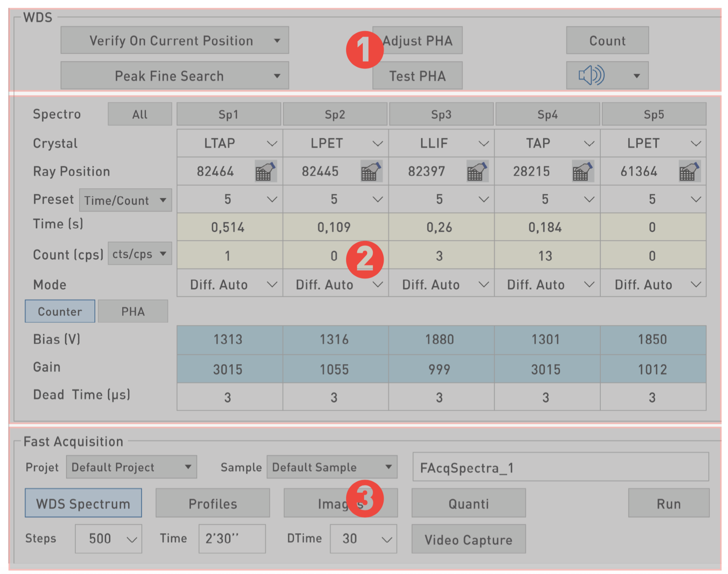The width and height of the screenshot is (728, 574).
Task: Select the WDS Spectrum acquisition mode
Action: 83,503
